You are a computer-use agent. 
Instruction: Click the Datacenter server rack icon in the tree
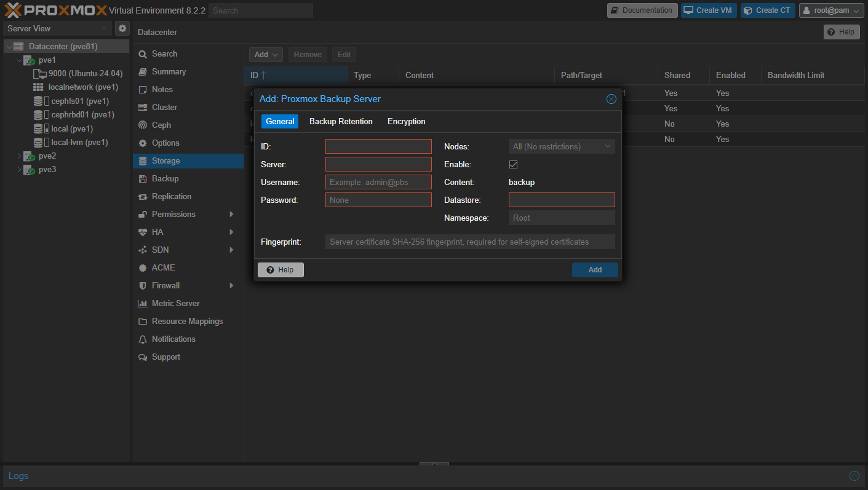[x=18, y=47]
